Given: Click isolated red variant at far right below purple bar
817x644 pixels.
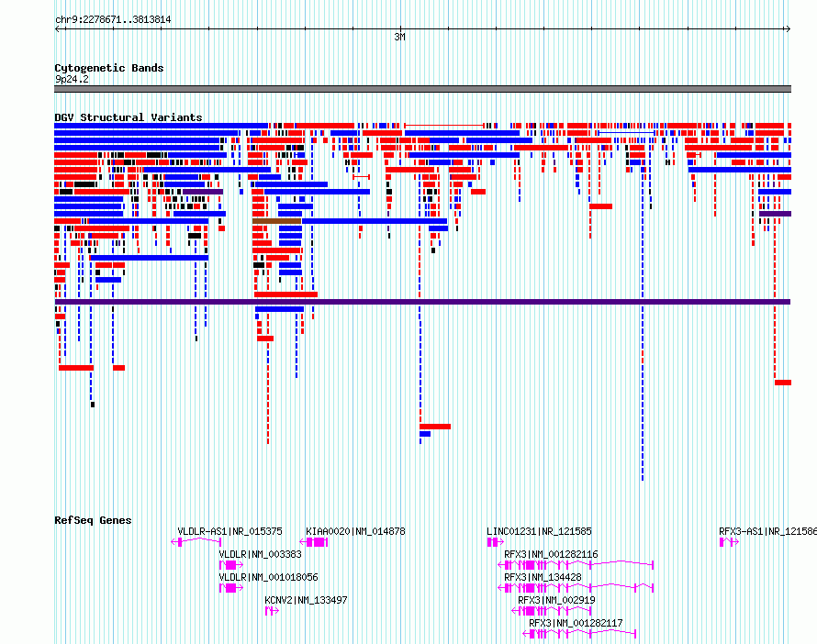Looking at the screenshot, I should pos(783,383).
